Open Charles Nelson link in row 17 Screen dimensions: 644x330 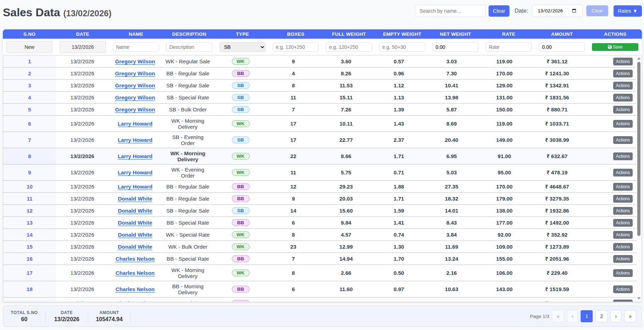point(135,273)
